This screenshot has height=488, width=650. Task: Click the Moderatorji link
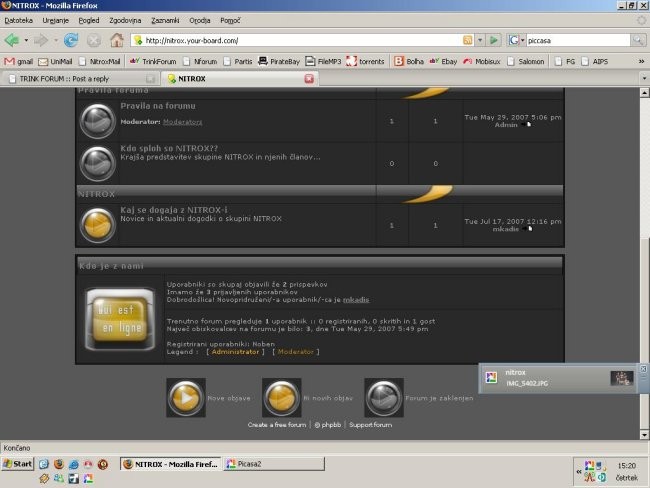(x=182, y=121)
